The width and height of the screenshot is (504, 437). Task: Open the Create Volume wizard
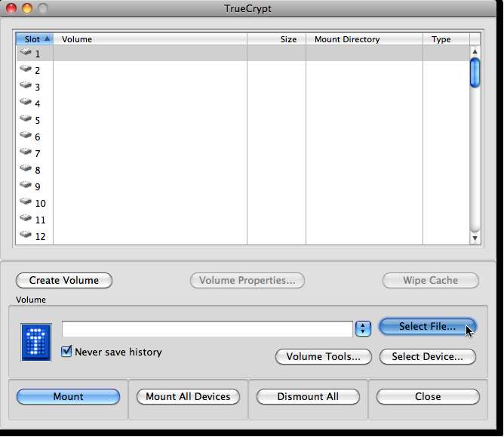(64, 281)
